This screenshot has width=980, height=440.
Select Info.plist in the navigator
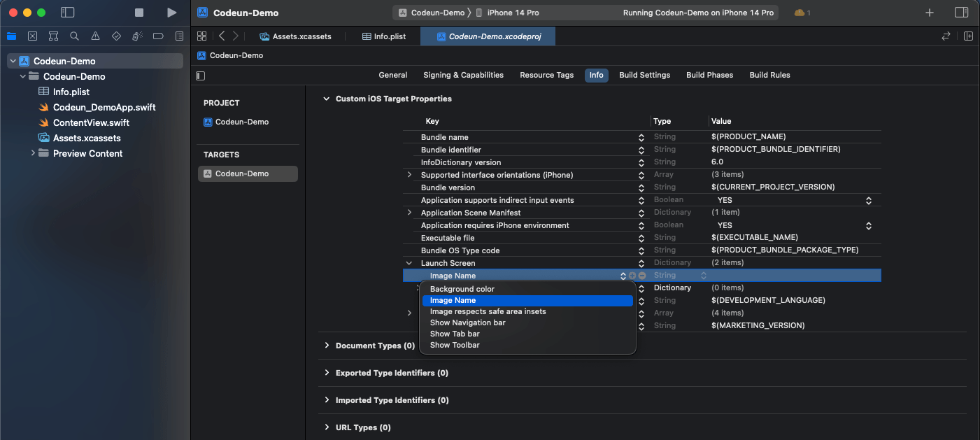click(x=71, y=92)
